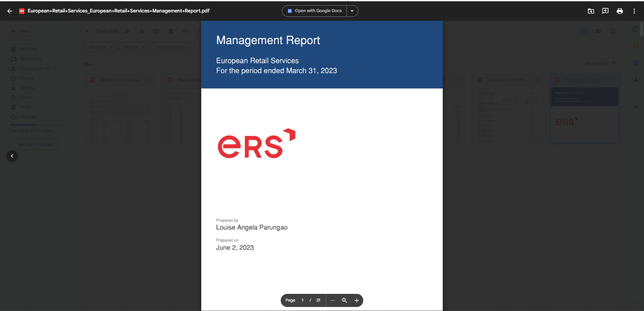Open more actions for Bank Recon - AF Sa... file
644x311 pixels.
click(x=149, y=80)
